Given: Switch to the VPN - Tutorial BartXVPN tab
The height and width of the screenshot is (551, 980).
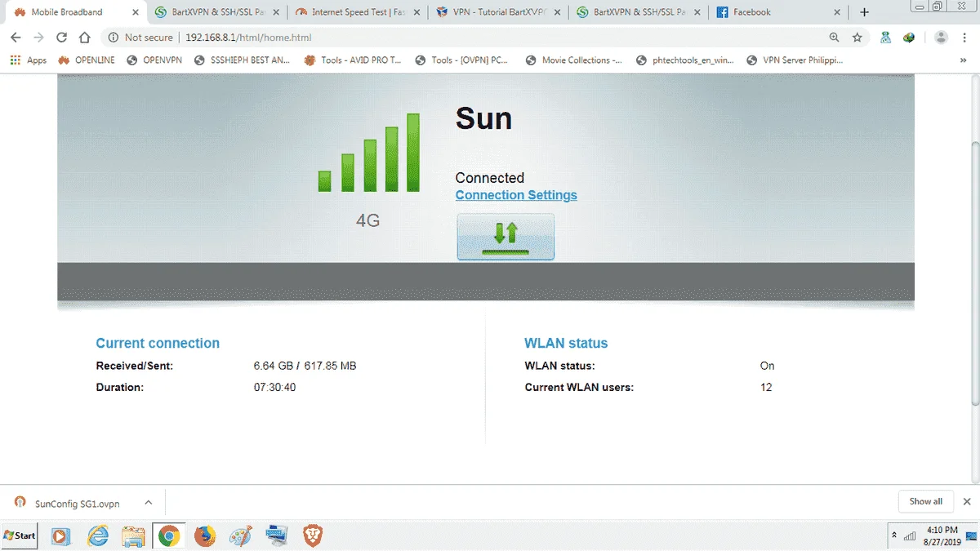Looking at the screenshot, I should click(500, 12).
